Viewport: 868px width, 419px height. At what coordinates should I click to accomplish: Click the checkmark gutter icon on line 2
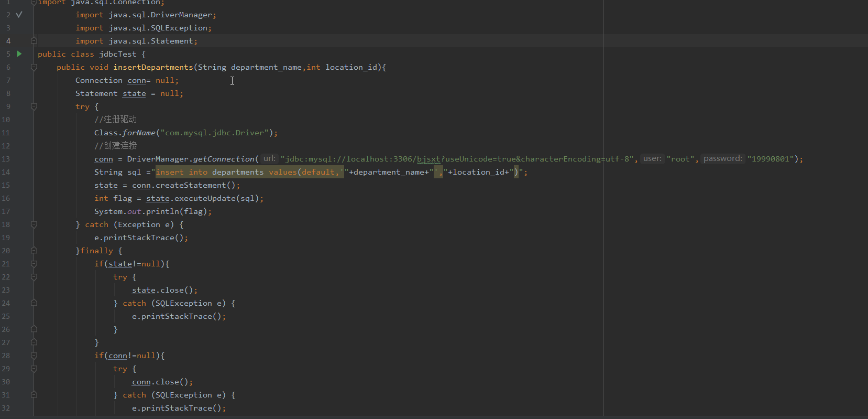click(19, 14)
